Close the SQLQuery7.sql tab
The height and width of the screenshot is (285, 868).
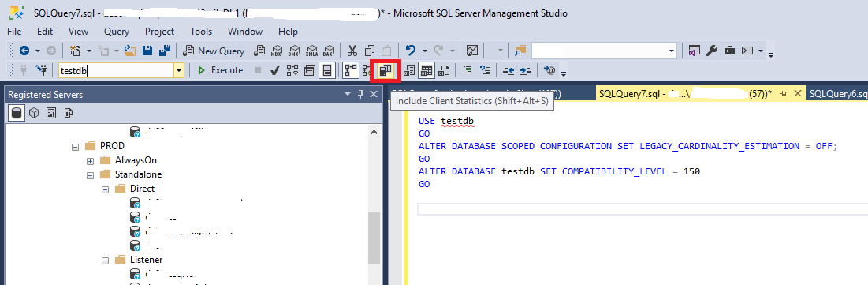pos(798,94)
